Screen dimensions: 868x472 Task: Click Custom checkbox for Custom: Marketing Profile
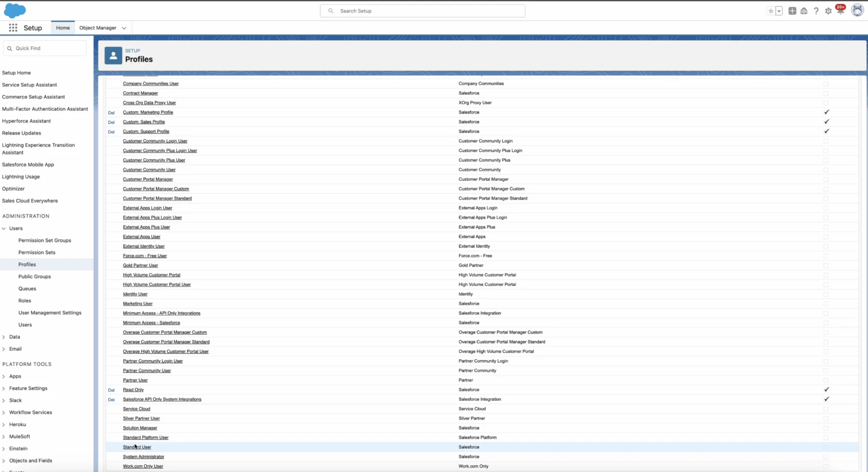[826, 112]
